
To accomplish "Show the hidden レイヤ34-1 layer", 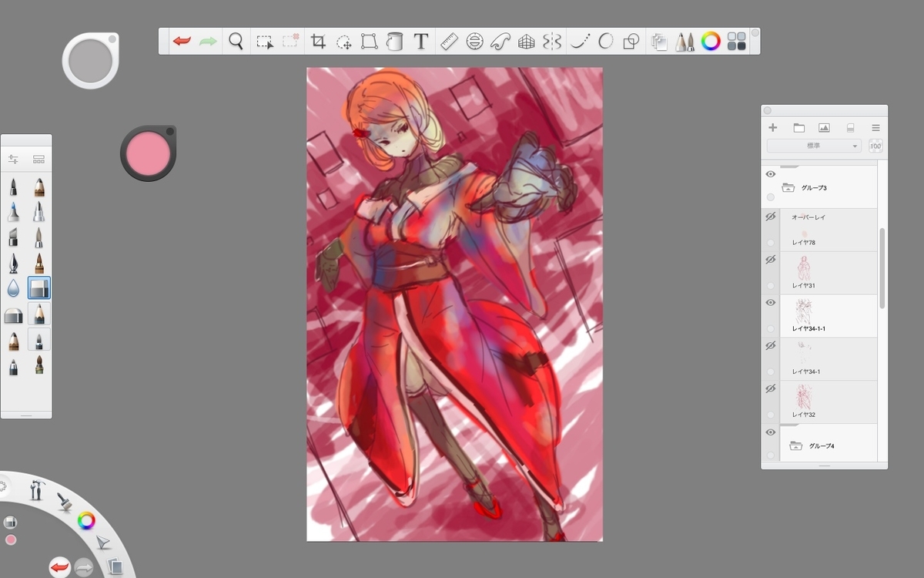I will (771, 347).
